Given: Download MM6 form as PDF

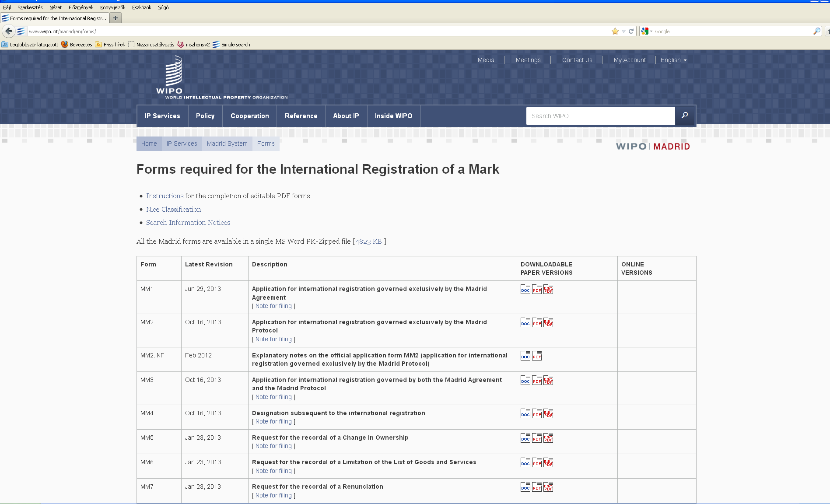Looking at the screenshot, I should (537, 462).
